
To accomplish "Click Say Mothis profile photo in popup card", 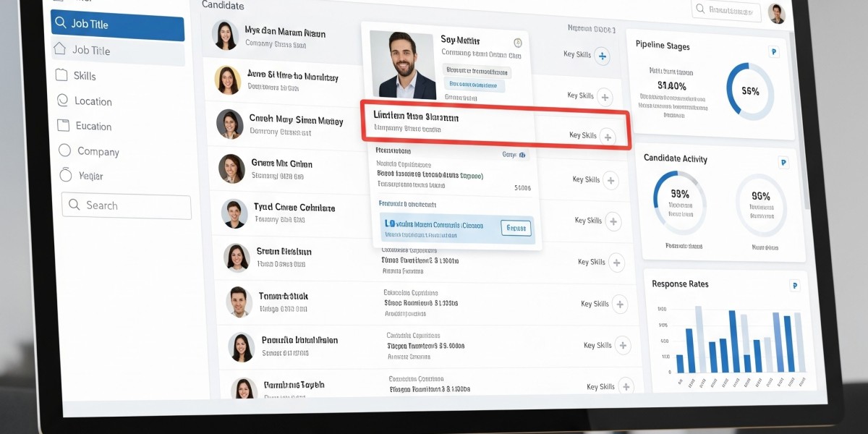I will click(x=403, y=64).
